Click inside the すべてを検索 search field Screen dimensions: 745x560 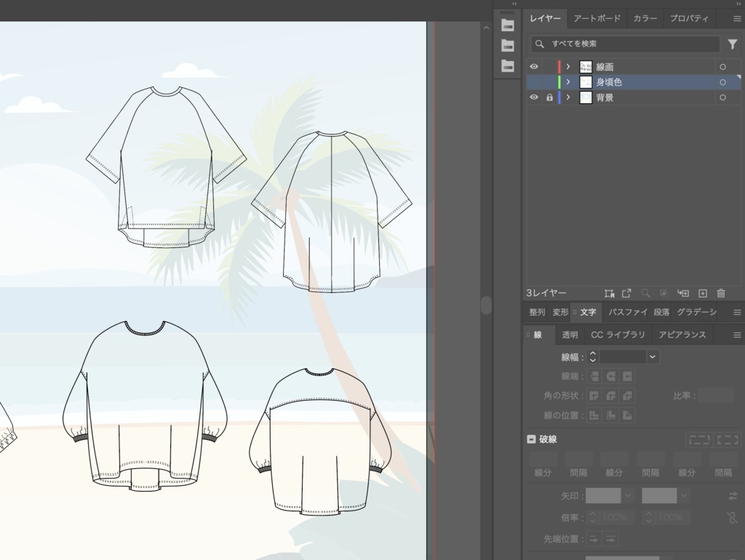tap(626, 44)
